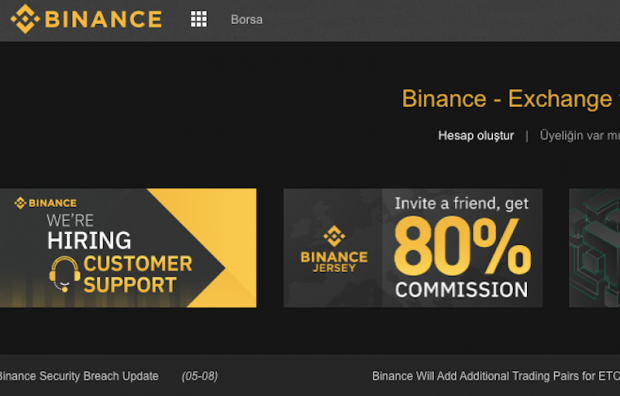
Task: Click the Binance Jersey logo emblem
Action: (x=334, y=236)
